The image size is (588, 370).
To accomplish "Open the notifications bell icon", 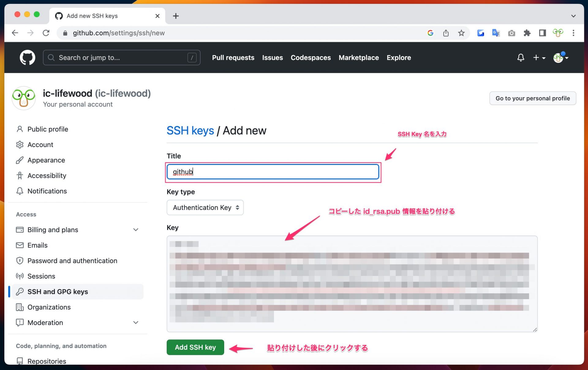I will point(521,57).
